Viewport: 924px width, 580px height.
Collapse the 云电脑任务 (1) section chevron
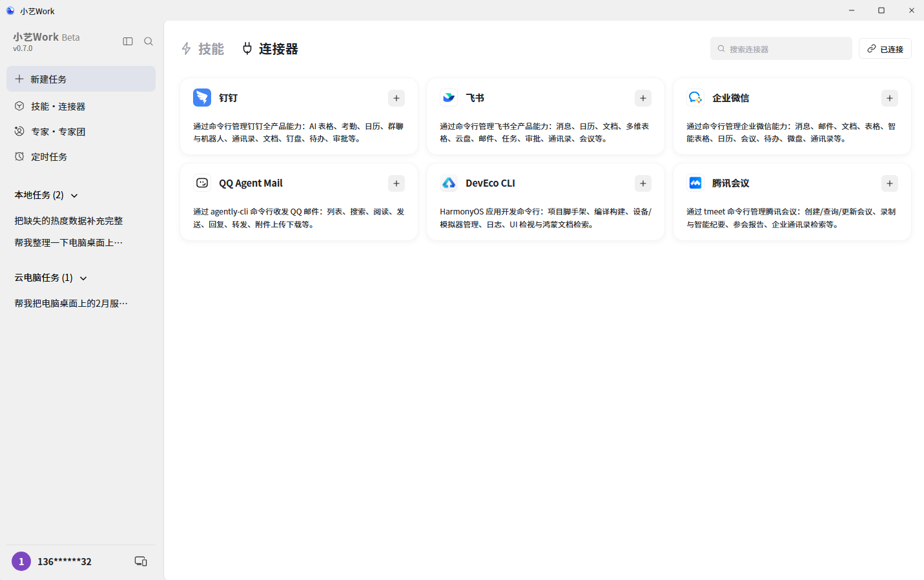(x=83, y=278)
